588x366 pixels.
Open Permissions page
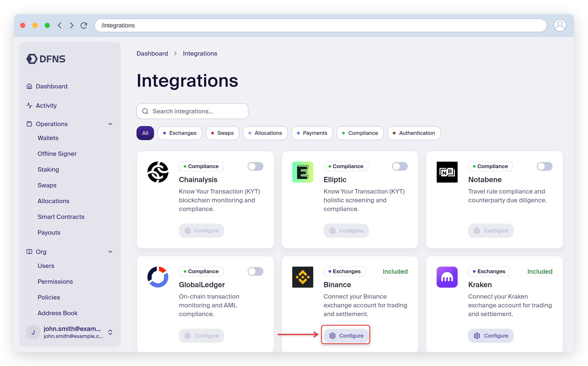coord(55,282)
